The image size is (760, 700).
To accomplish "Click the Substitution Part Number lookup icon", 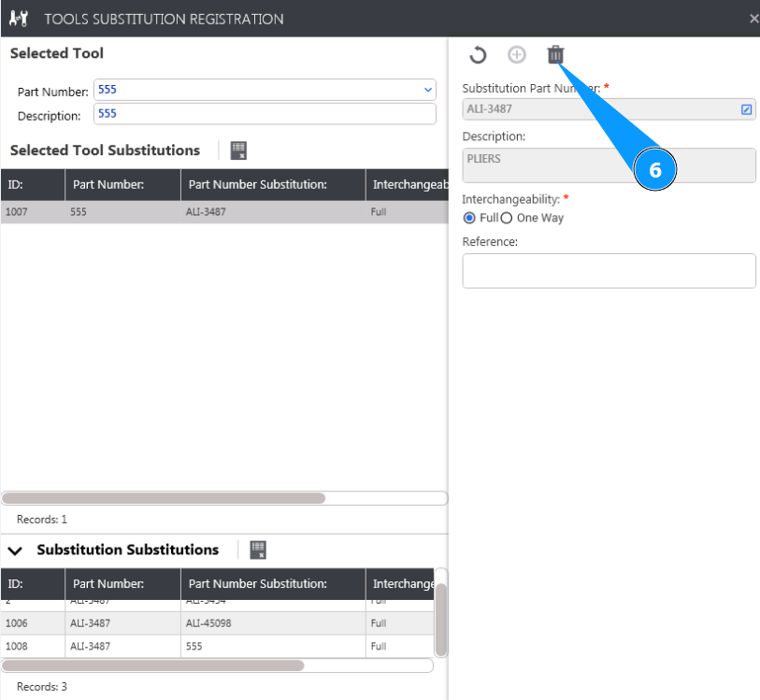I will pos(746,109).
